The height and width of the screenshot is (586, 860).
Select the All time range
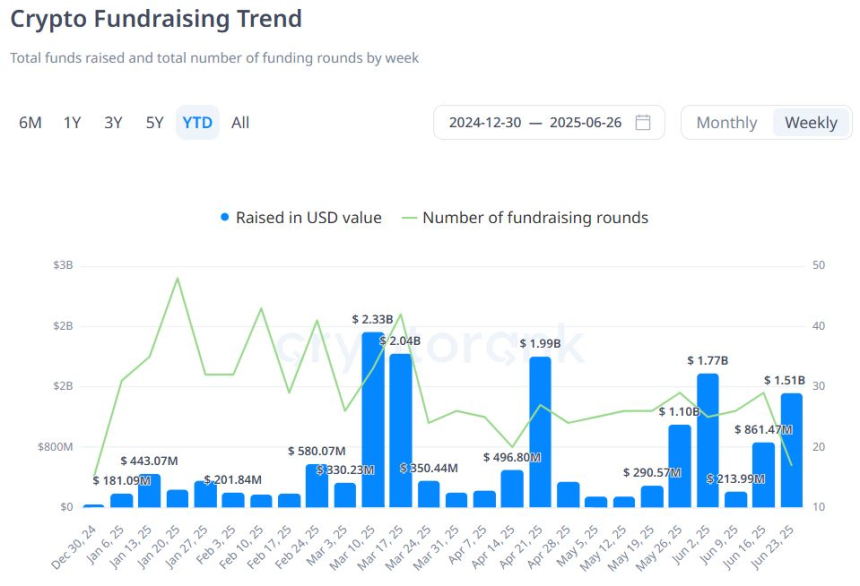(239, 122)
